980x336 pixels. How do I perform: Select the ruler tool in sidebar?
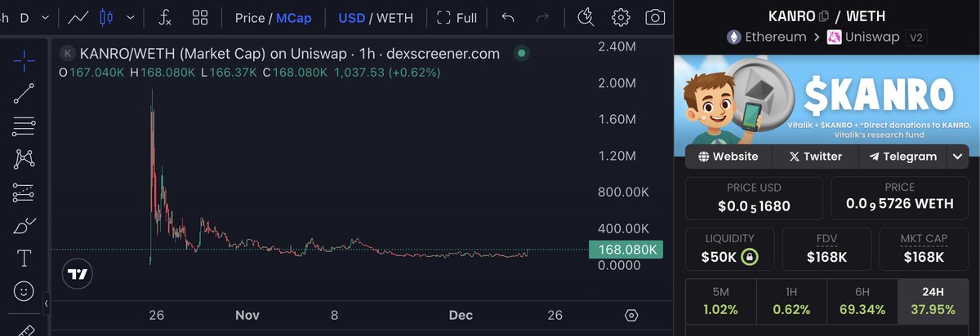coord(24,330)
